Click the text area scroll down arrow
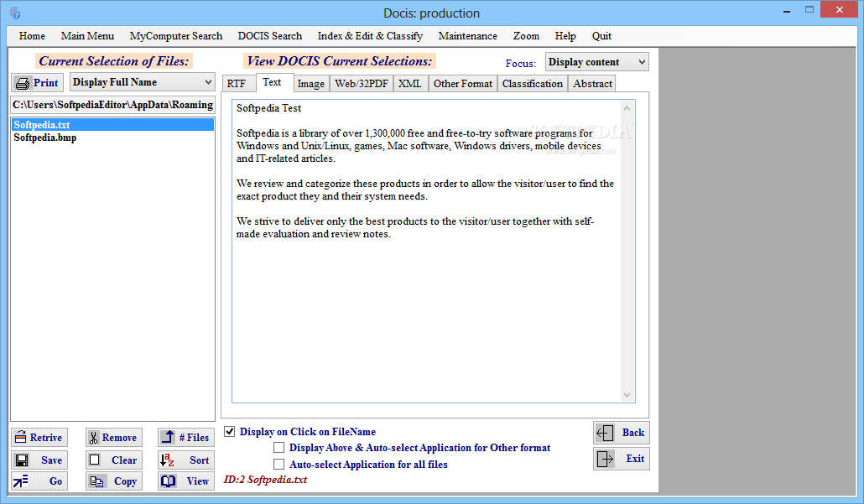This screenshot has width=864, height=504. (x=627, y=394)
